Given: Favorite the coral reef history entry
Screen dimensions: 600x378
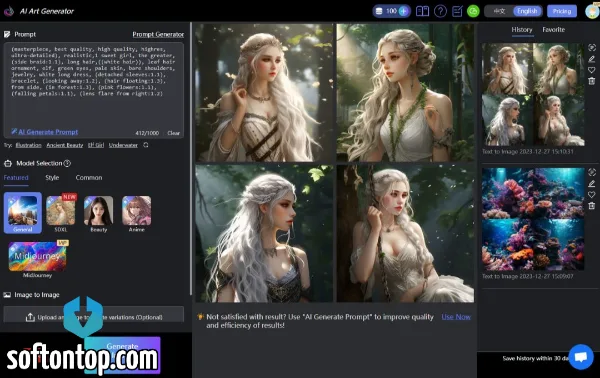Looking at the screenshot, I should pyautogui.click(x=592, y=195).
